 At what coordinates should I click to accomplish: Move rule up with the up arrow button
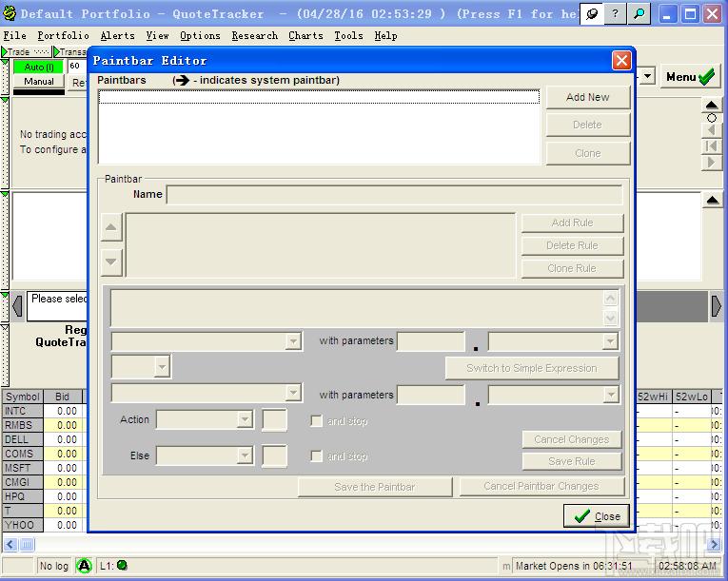111,227
